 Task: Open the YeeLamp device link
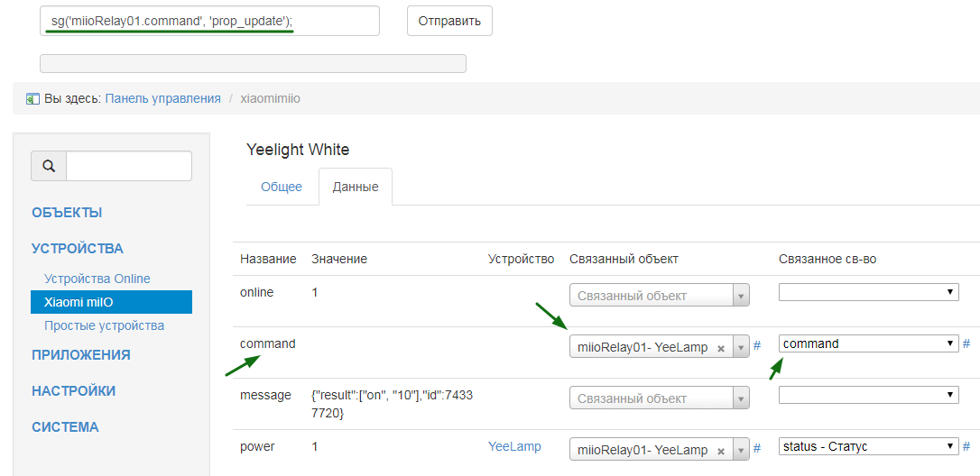[514, 446]
